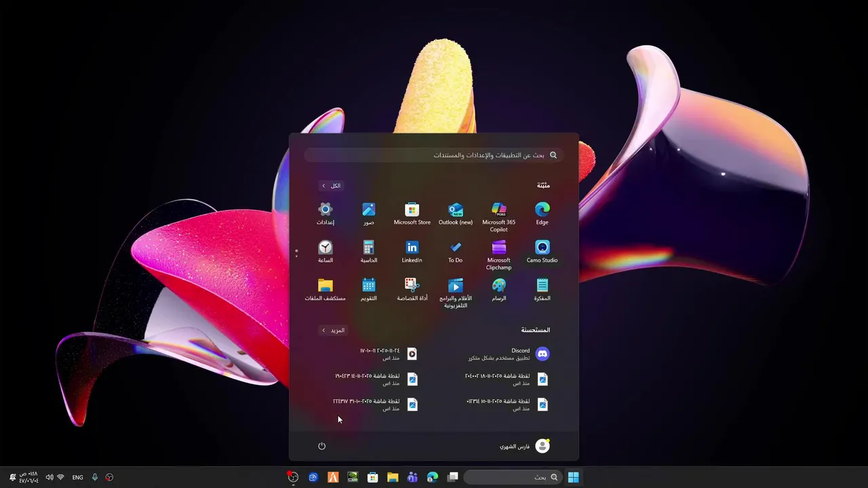868x488 pixels.
Task: Select next pinned page dot indicator
Action: (x=296, y=256)
